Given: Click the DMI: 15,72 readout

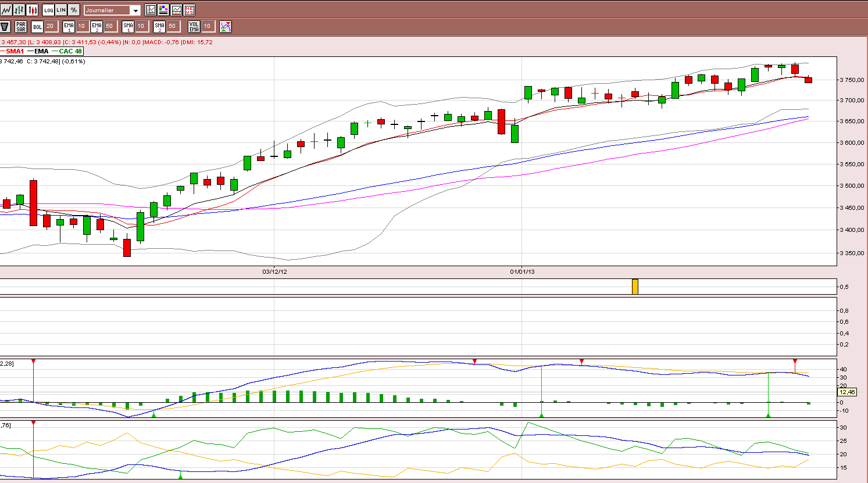Looking at the screenshot, I should tap(197, 42).
